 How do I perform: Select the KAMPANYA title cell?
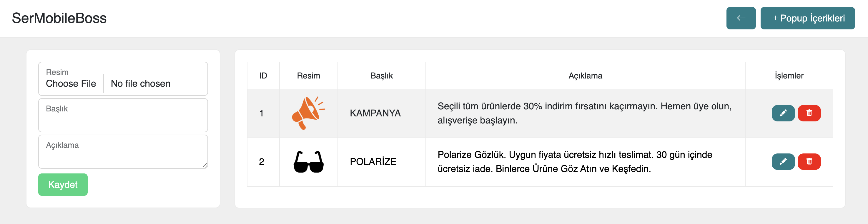(x=375, y=113)
